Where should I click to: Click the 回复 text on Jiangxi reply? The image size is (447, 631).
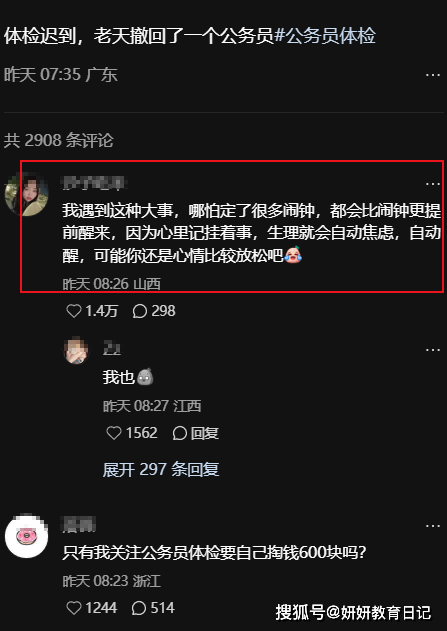(205, 433)
